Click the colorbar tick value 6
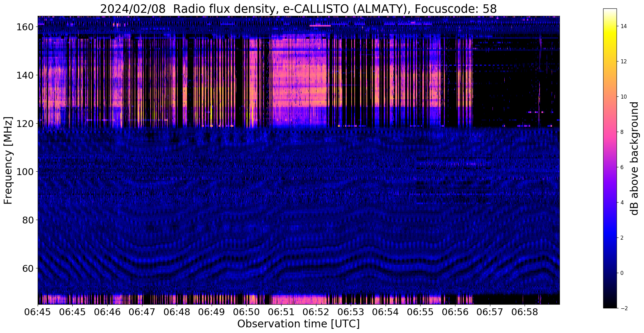The height and width of the screenshot is (333, 644). [x=622, y=167]
